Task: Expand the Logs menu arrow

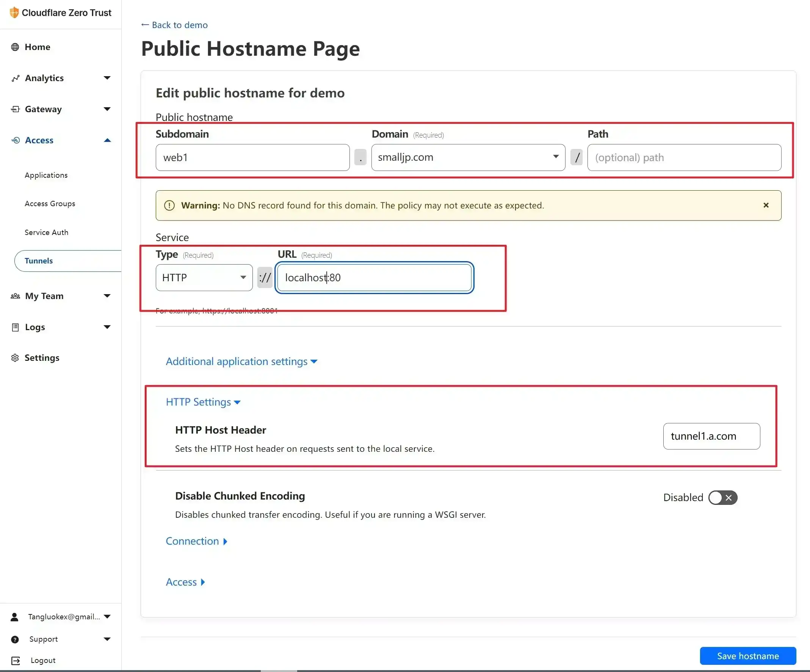Action: pos(107,327)
